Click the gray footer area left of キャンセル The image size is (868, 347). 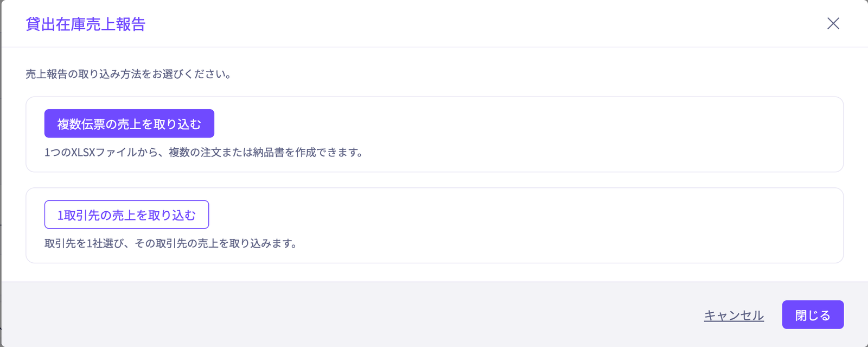click(353, 314)
